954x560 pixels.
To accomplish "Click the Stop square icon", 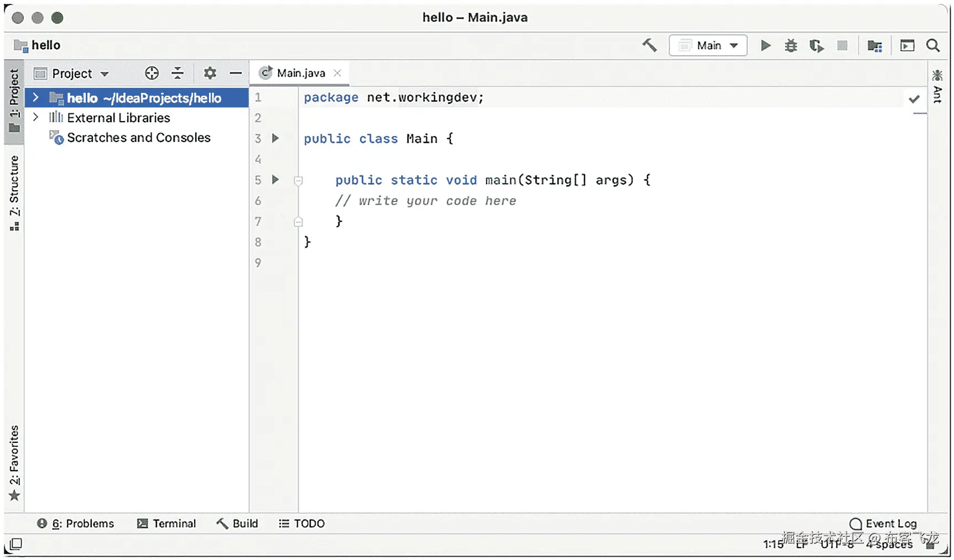I will 842,45.
